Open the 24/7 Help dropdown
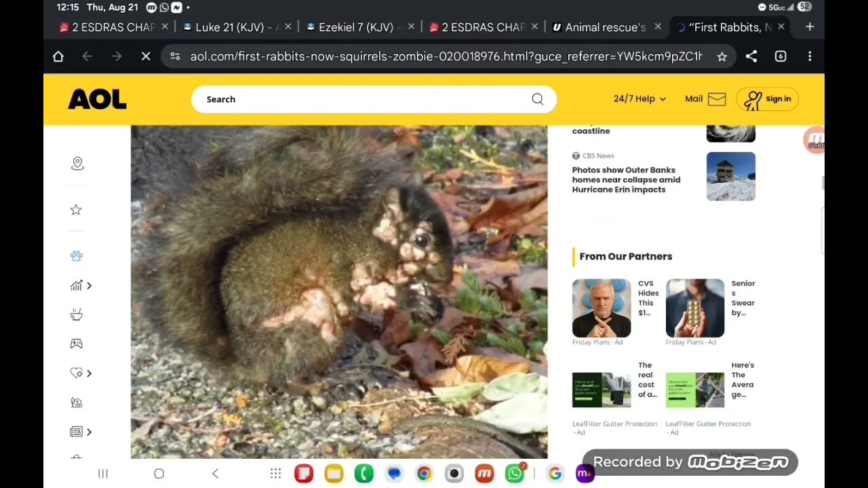The image size is (868, 488). pyautogui.click(x=639, y=99)
